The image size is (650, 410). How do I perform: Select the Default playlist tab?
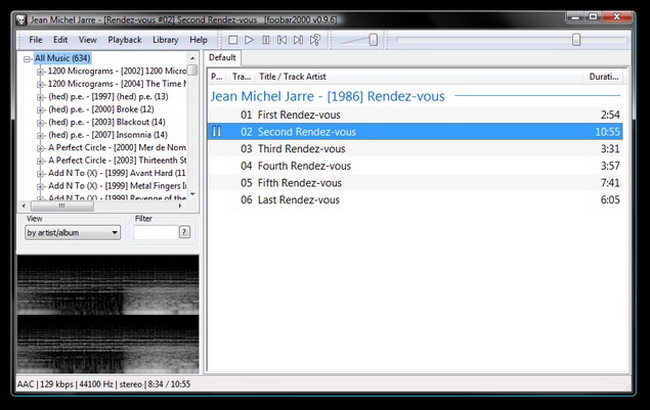(222, 58)
